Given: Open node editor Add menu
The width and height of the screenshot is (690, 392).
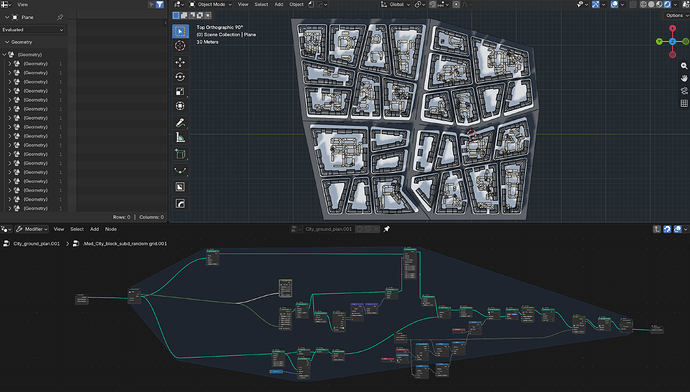Looking at the screenshot, I should tap(94, 229).
